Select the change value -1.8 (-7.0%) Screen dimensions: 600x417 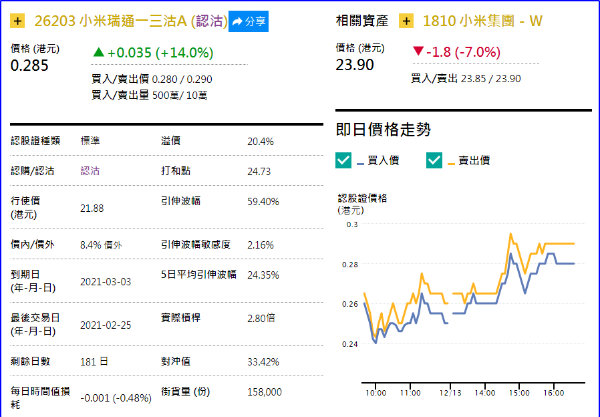457,52
